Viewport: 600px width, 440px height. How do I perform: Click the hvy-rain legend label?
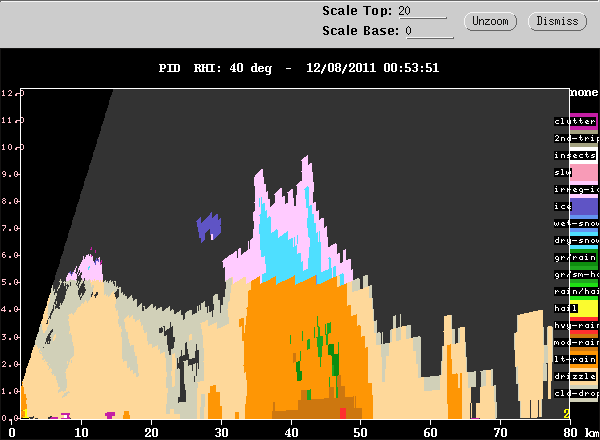click(x=576, y=326)
